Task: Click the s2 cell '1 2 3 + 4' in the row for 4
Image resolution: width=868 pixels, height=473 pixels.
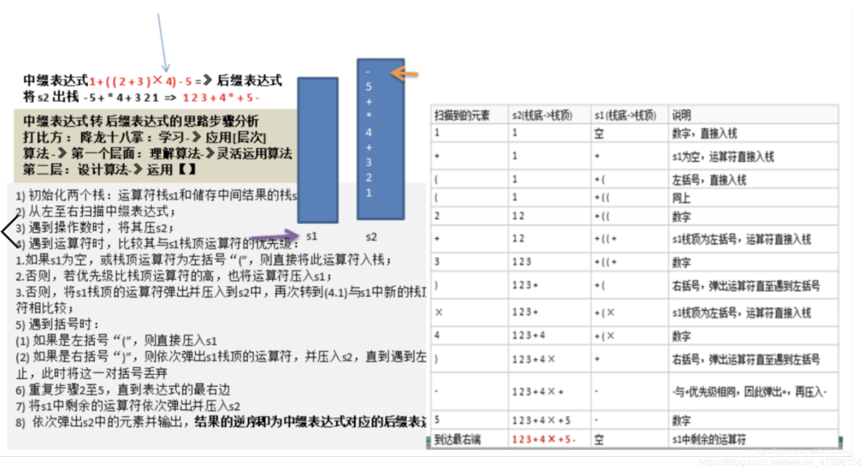Action: click(x=529, y=336)
